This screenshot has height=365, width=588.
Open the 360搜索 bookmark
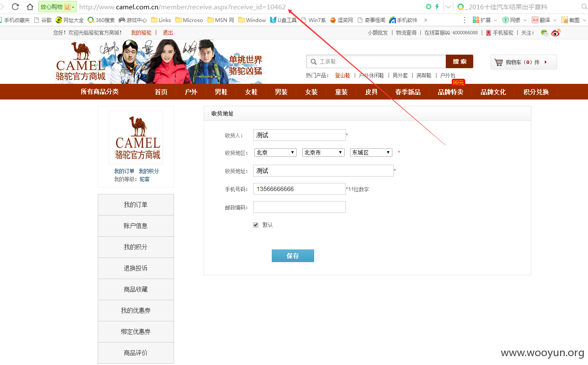point(101,20)
